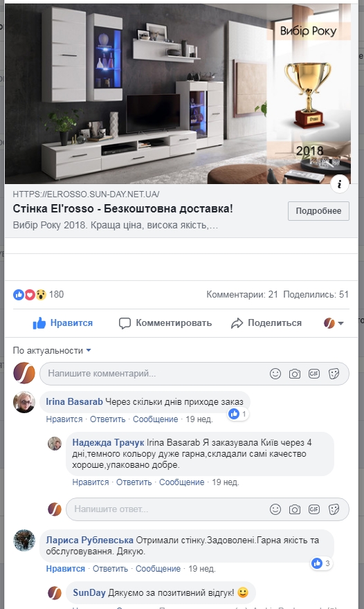Screen dimensions: 364x609
Task: Open emoji picker in reply box
Action: pos(275,509)
